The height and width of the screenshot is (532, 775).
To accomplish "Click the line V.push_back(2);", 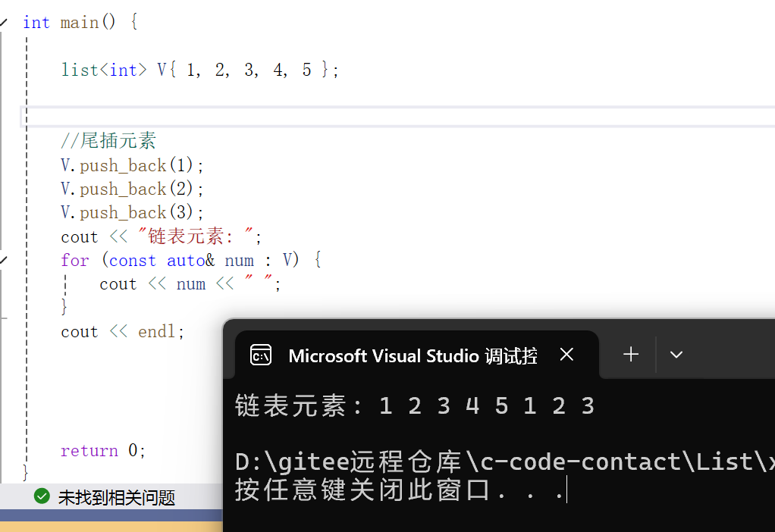I will click(132, 189).
